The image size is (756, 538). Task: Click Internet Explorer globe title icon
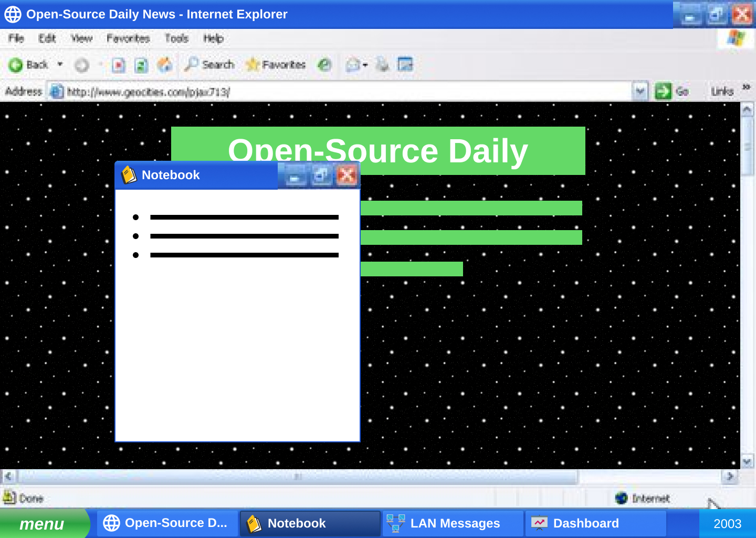coord(13,14)
